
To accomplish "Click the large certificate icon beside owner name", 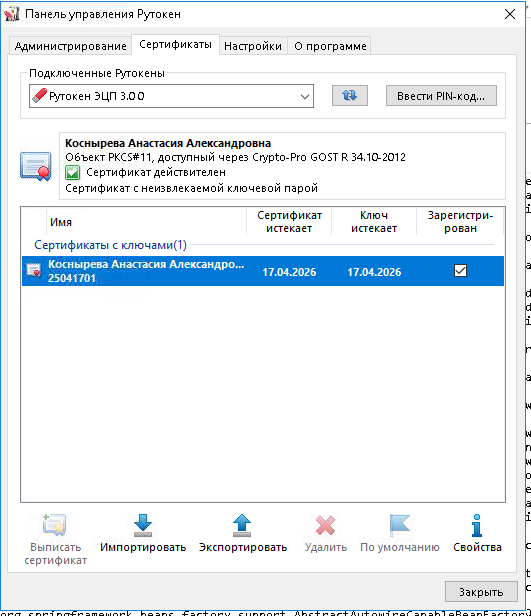I will click(x=36, y=166).
